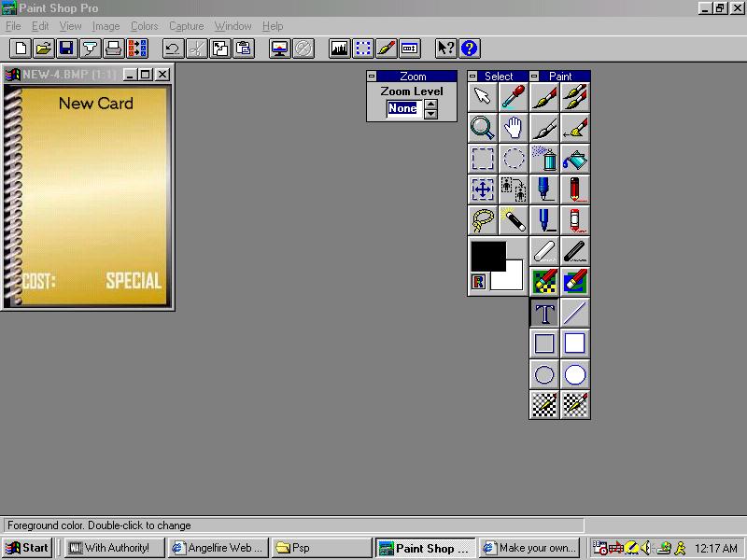Toggle the Select toolbox visibility button
Screen dimensions: 747x560
(363, 48)
